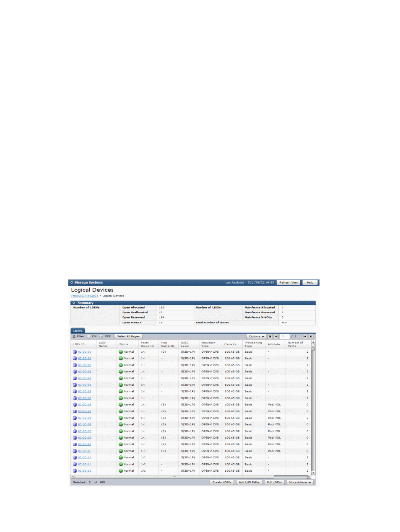Open the Options dropdown
The height and width of the screenshot is (532, 400).
pyautogui.click(x=256, y=336)
